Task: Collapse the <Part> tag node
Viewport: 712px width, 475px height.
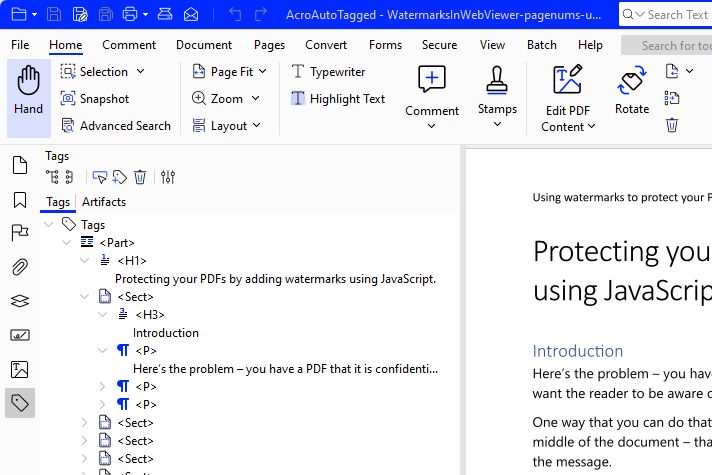Action: point(67,242)
